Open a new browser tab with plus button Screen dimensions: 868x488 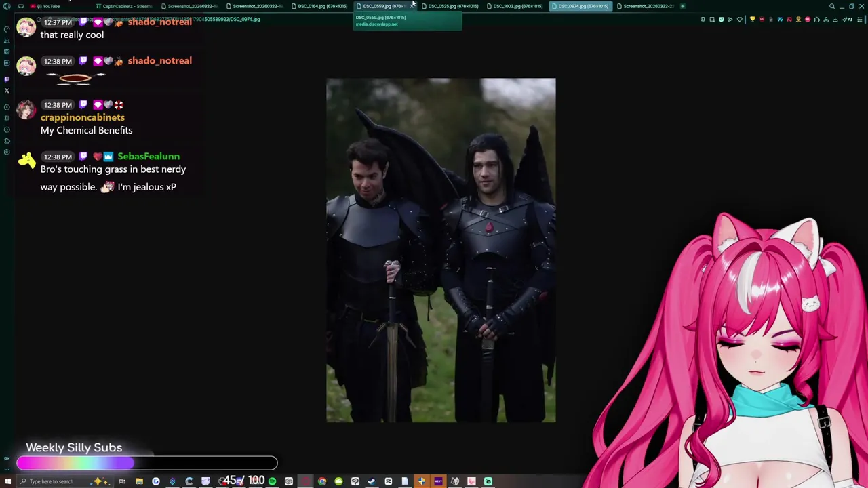coord(682,6)
